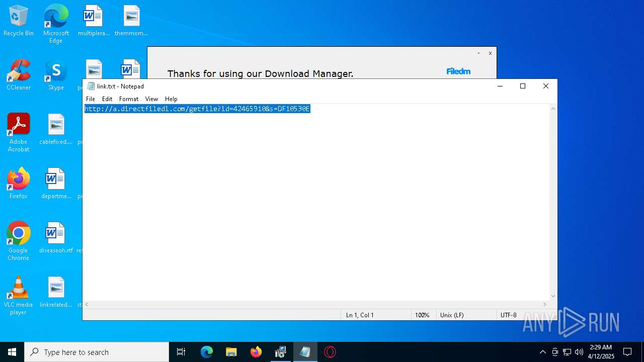644x362 pixels.
Task: Close the Notepad window
Action: pyautogui.click(x=546, y=86)
